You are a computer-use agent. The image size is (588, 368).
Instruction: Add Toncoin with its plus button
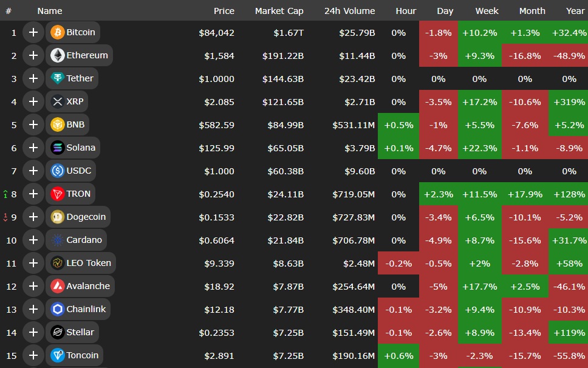pos(33,355)
